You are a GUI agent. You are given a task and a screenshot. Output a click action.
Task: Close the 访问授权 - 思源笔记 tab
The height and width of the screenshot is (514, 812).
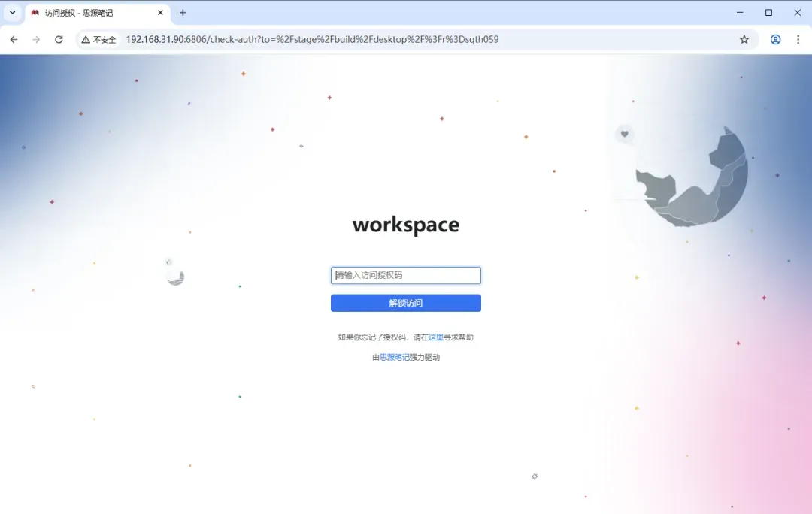(x=161, y=13)
